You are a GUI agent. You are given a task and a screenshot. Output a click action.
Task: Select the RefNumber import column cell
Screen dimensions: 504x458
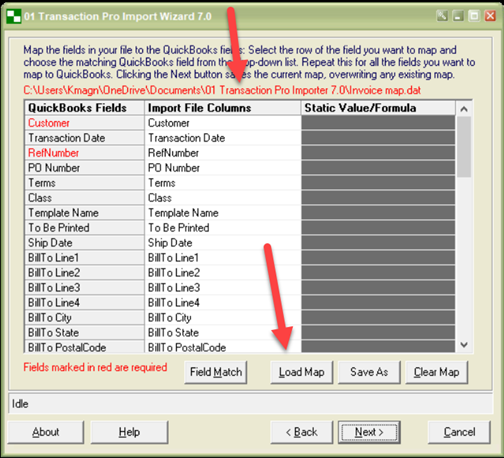[223, 153]
